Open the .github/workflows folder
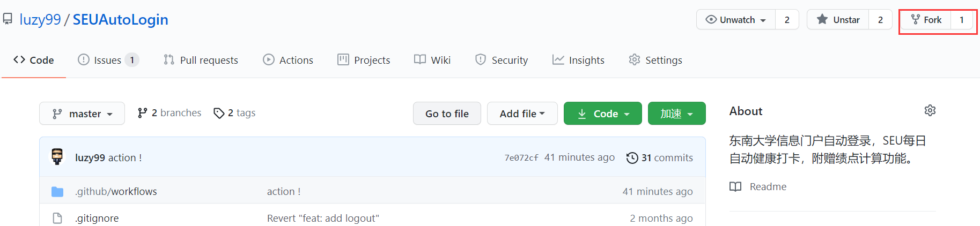980x226 pixels. pos(116,191)
